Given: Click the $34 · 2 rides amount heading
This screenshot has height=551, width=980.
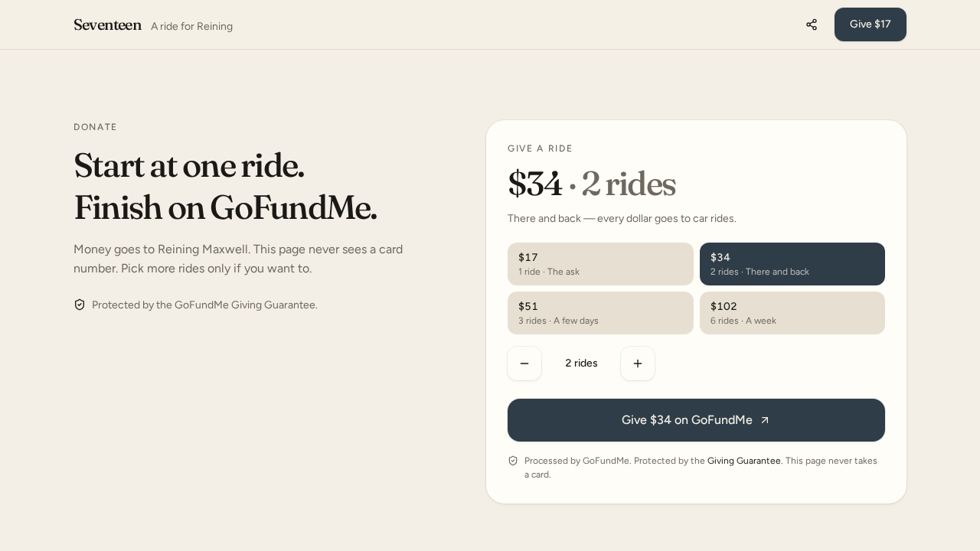Looking at the screenshot, I should [x=592, y=184].
